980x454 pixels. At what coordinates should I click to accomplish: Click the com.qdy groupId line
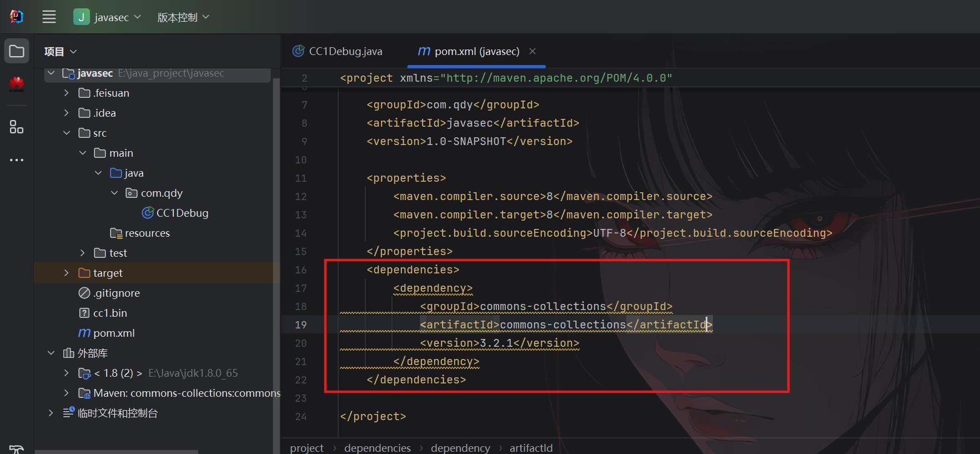click(453, 104)
